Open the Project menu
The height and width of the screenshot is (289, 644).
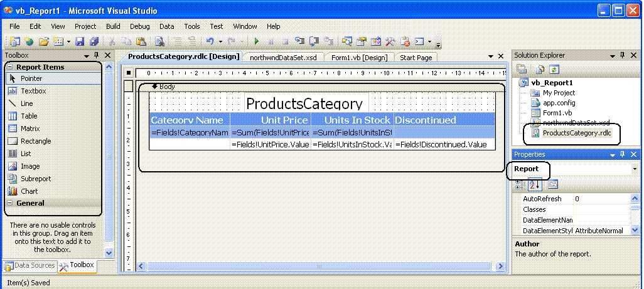tap(85, 26)
